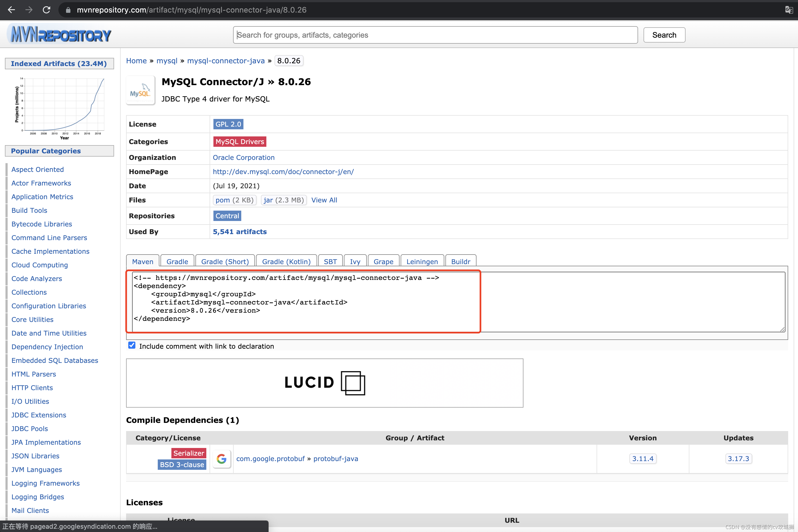The height and width of the screenshot is (532, 798).
Task: Click protobuf version 3.11.4 link
Action: (642, 459)
